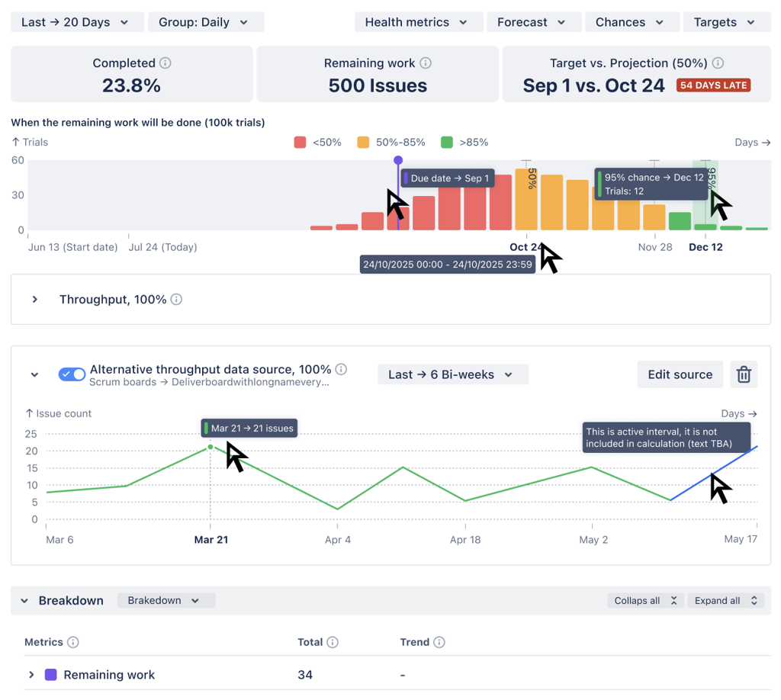This screenshot has height=700, width=781.
Task: Open the Group: Daily dropdown
Action: click(x=205, y=21)
